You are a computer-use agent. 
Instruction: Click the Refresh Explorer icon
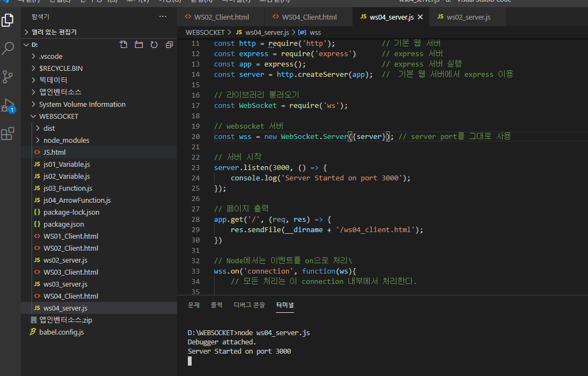pos(154,45)
